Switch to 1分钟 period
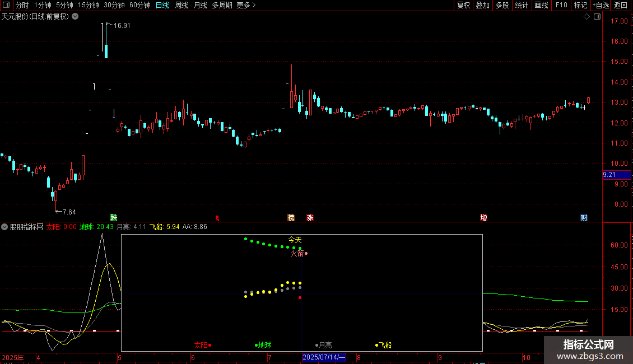Image resolution: width=633 pixels, height=364 pixels. click(x=43, y=5)
